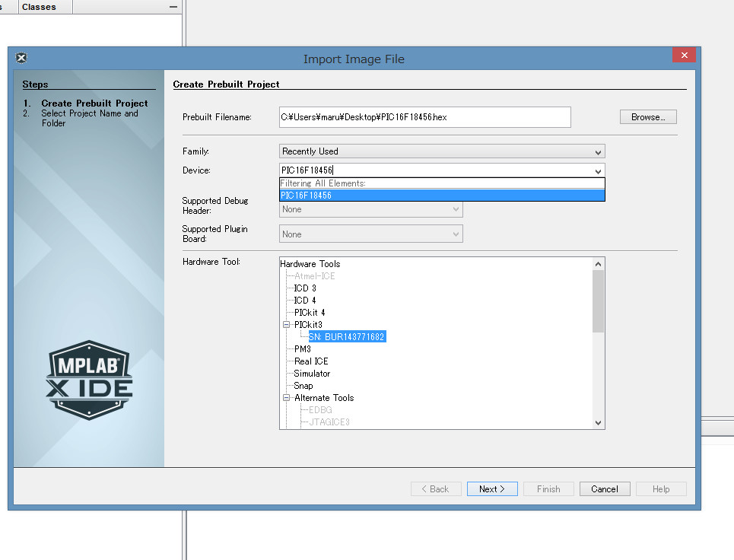Collapse the PICkit3 tree node
This screenshot has height=560, width=734.
pos(287,324)
